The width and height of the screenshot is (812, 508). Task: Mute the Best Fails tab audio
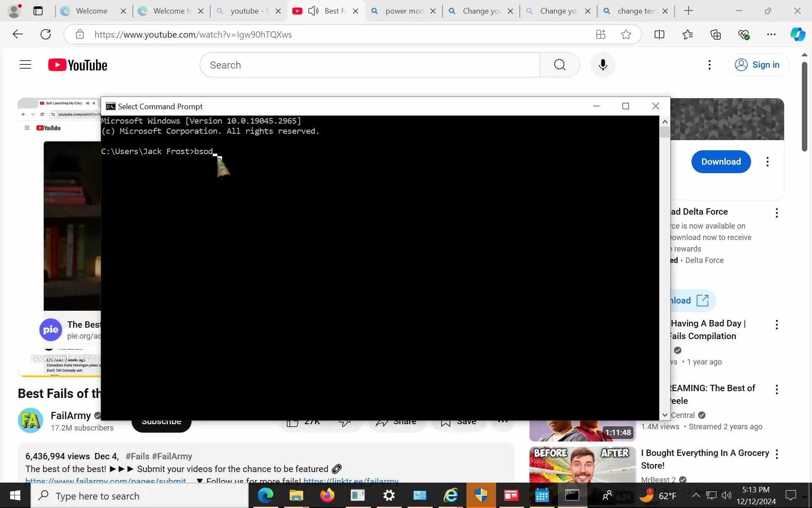[x=313, y=11]
